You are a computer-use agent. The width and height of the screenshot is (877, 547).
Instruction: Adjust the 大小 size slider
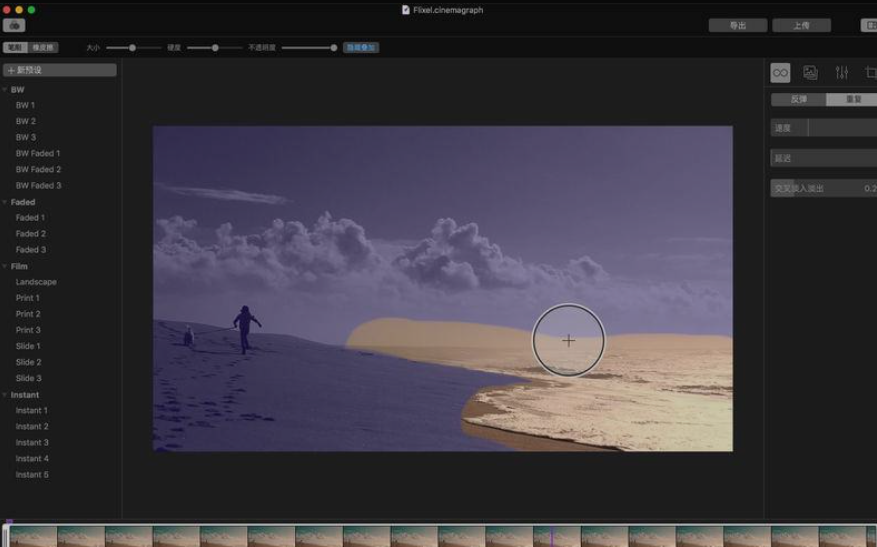click(x=133, y=48)
